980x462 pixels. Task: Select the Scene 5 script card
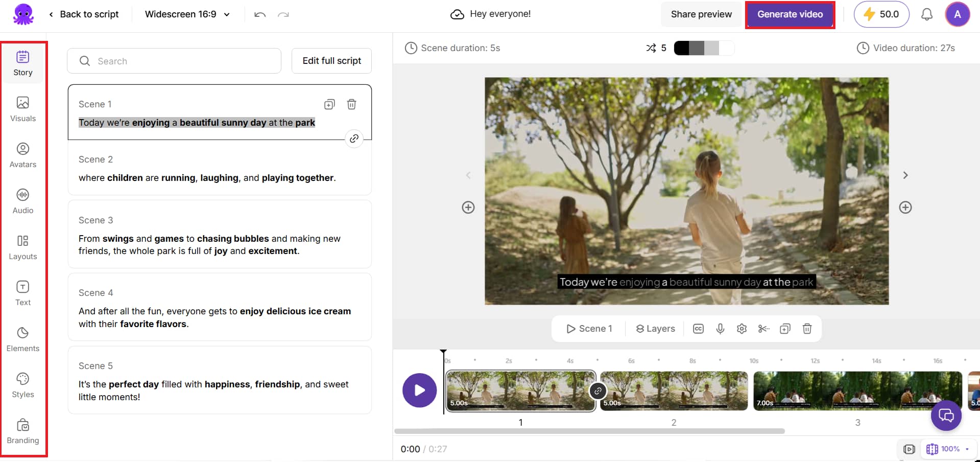(220, 380)
